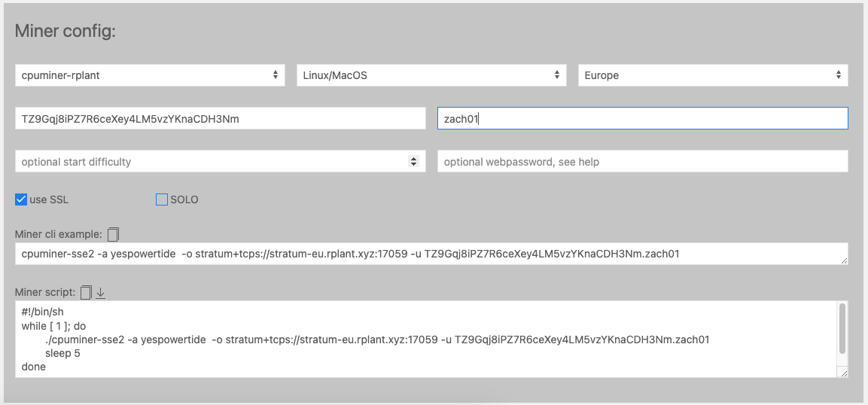Focus the zach01 worker name field
Viewport: 868px width, 405px height.
click(x=642, y=118)
